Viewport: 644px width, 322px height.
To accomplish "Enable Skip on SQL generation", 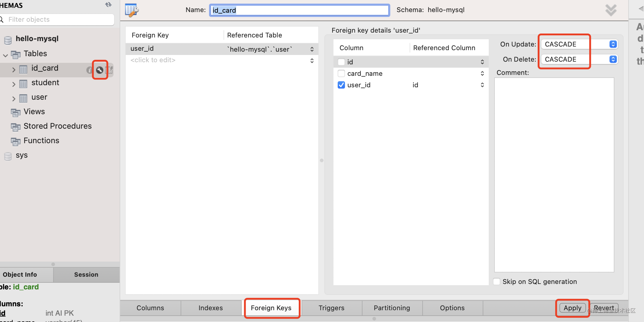I will pos(497,282).
